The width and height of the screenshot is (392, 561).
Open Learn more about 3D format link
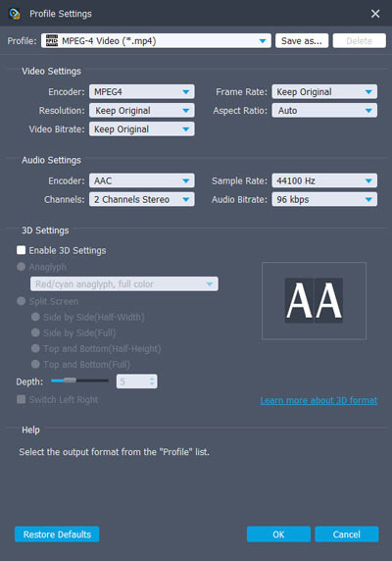(318, 400)
